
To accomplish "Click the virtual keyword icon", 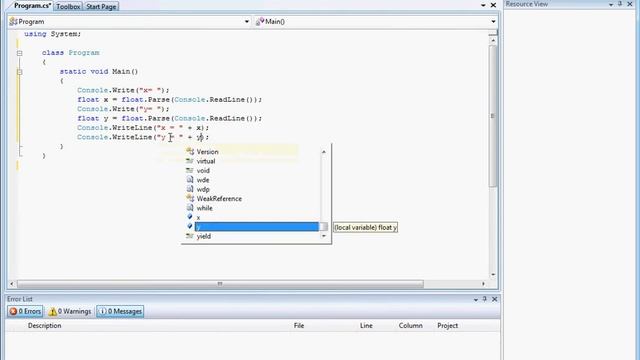I will pyautogui.click(x=190, y=161).
